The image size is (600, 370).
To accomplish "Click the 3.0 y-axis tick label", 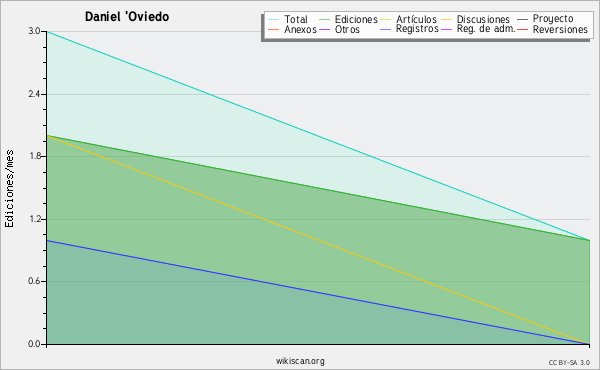I will pos(34,31).
